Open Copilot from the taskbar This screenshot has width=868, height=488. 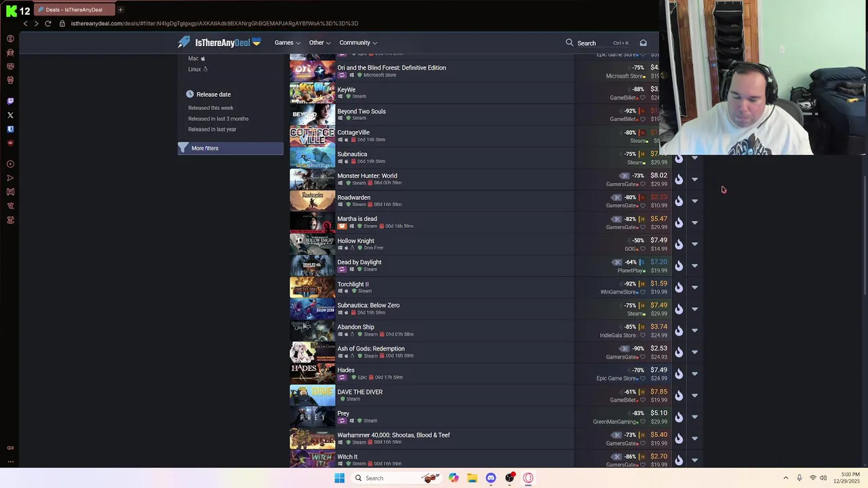tap(453, 478)
